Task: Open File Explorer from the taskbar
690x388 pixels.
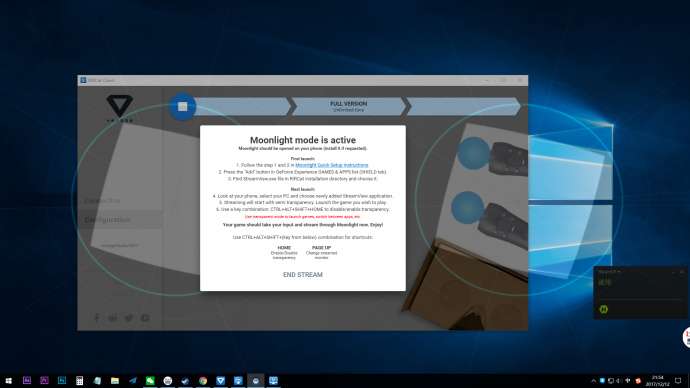Action: 115,381
